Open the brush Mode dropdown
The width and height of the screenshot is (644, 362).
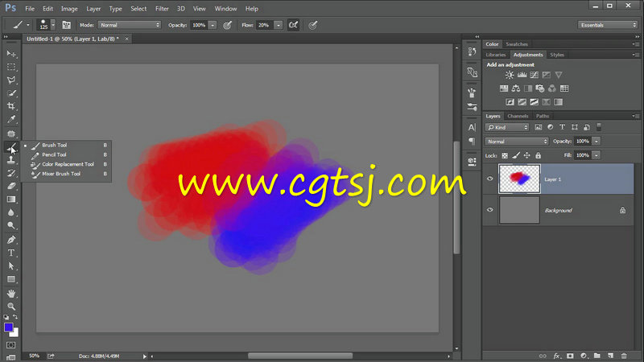[129, 25]
